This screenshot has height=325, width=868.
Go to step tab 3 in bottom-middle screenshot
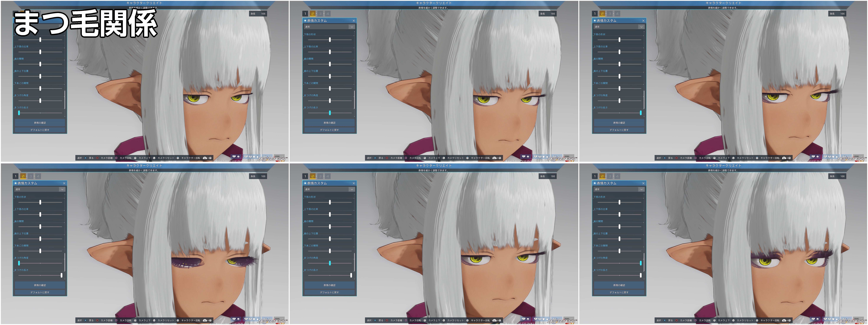click(320, 176)
